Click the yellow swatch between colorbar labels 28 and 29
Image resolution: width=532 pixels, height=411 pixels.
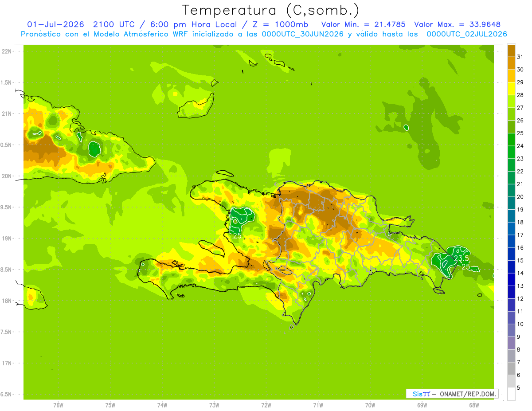[511, 89]
